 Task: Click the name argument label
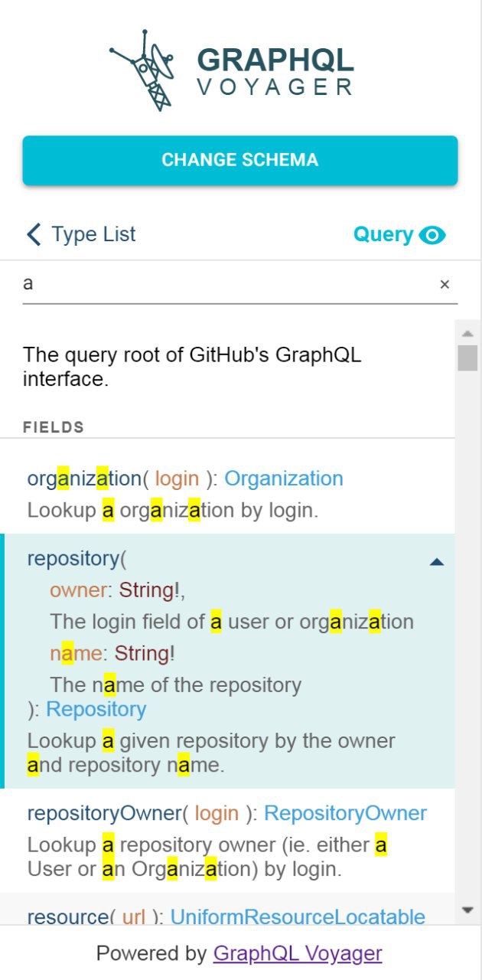click(x=77, y=653)
